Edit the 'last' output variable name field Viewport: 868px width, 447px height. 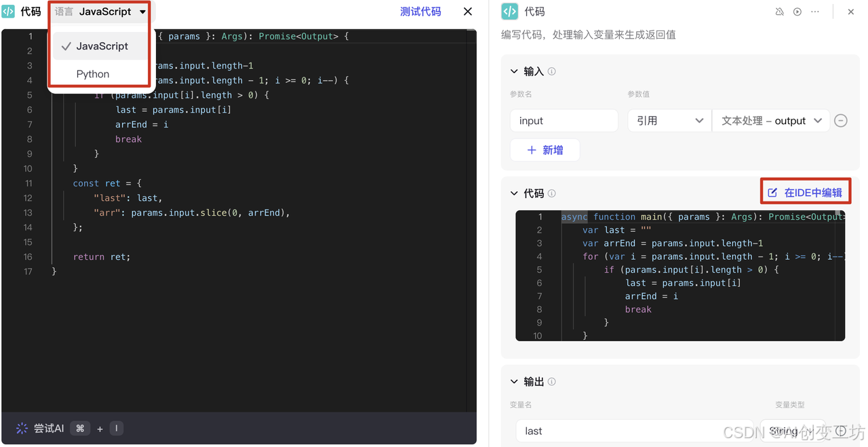pyautogui.click(x=634, y=431)
